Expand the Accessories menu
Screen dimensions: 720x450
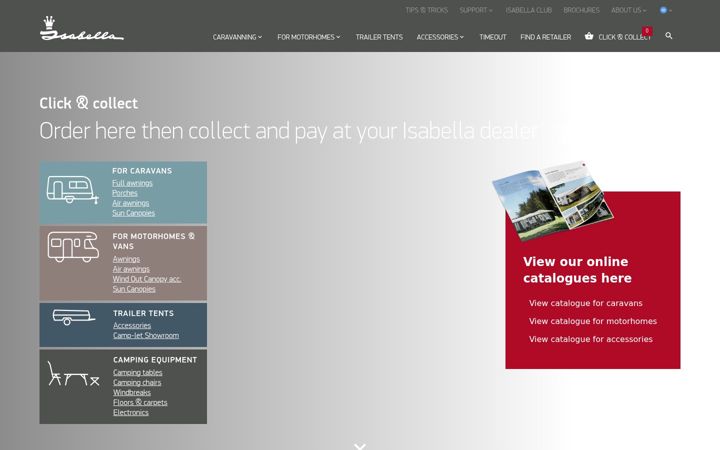pyautogui.click(x=440, y=37)
